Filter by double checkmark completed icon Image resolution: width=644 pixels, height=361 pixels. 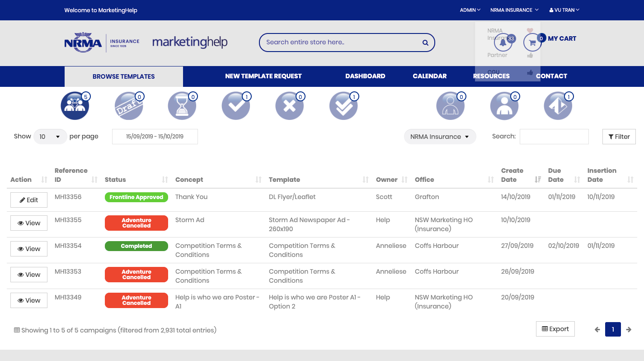coord(343,106)
